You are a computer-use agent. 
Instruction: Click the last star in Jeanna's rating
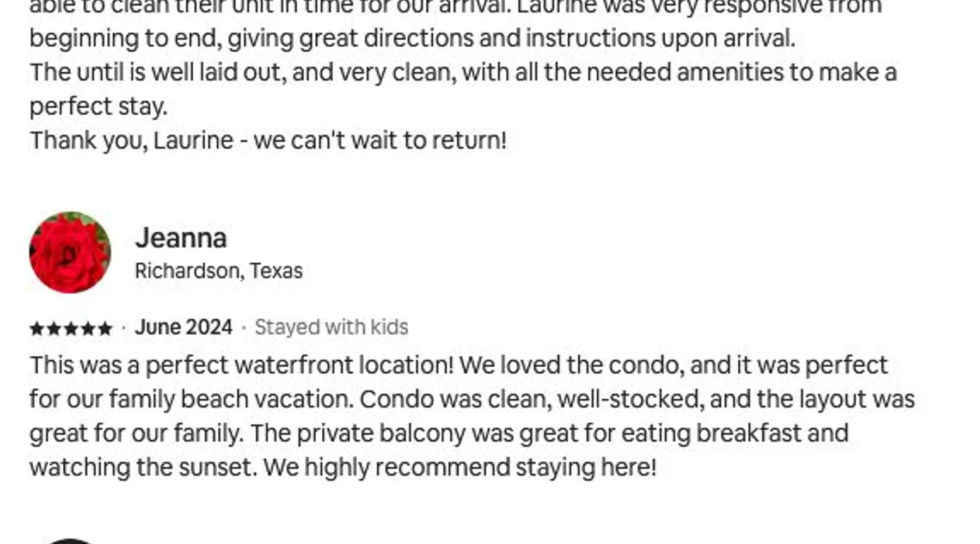(x=106, y=328)
